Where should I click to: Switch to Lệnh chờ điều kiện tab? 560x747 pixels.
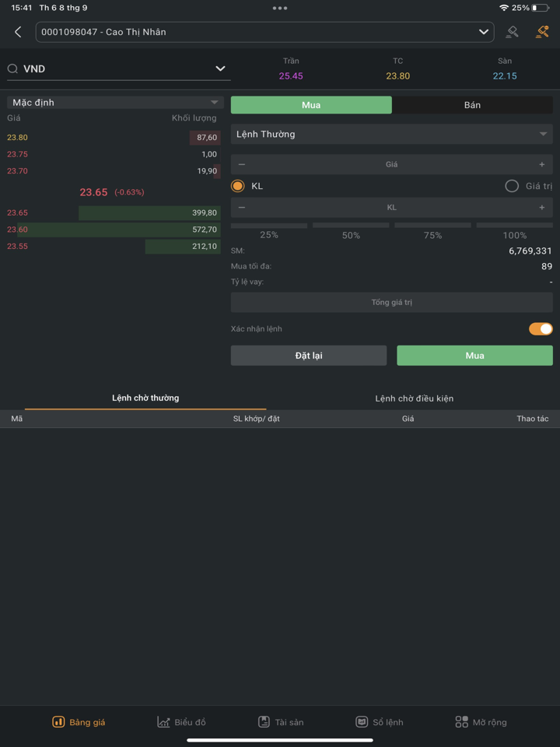[414, 398]
